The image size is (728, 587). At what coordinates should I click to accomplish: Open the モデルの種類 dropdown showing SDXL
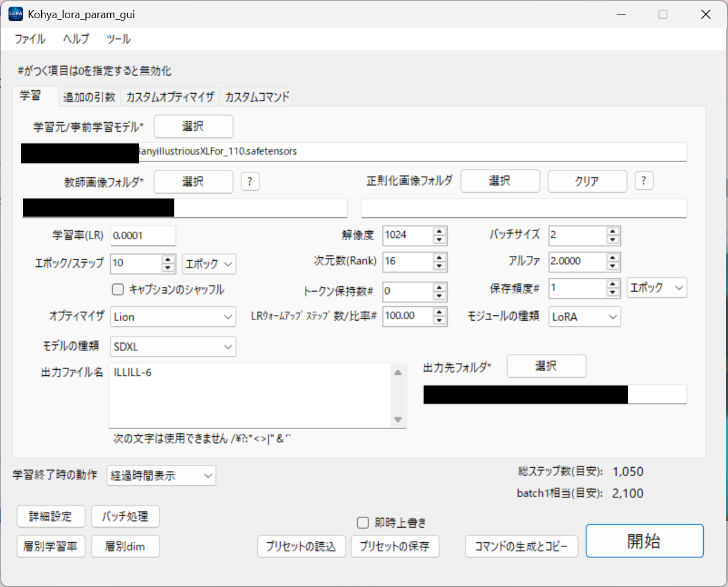click(173, 347)
